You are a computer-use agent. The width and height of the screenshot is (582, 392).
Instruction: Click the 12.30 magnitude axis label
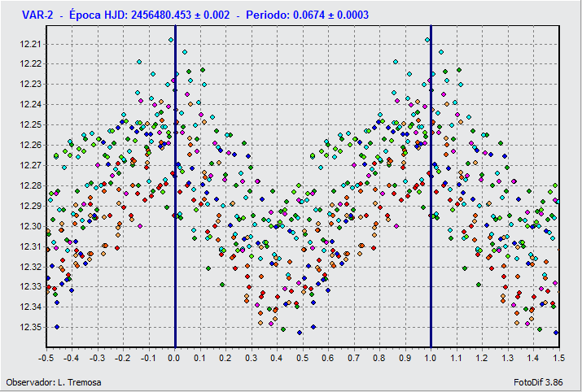(29, 226)
